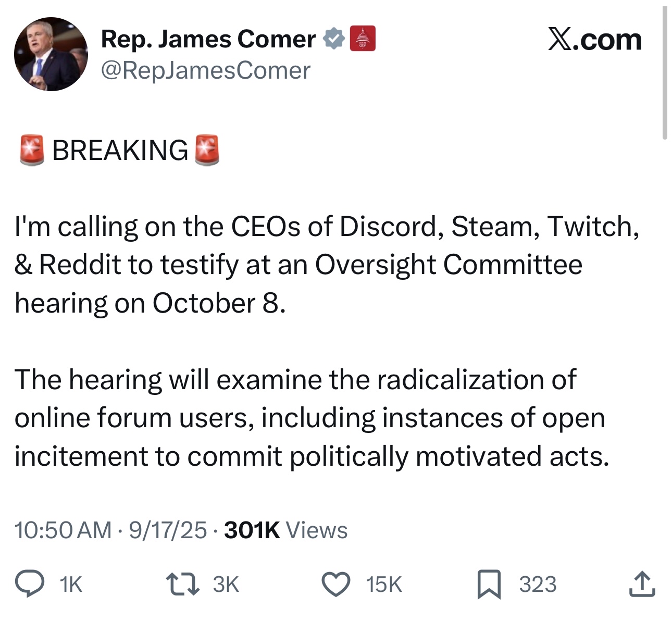
Task: Click the display name Rep. James Comer
Action: click(x=208, y=39)
